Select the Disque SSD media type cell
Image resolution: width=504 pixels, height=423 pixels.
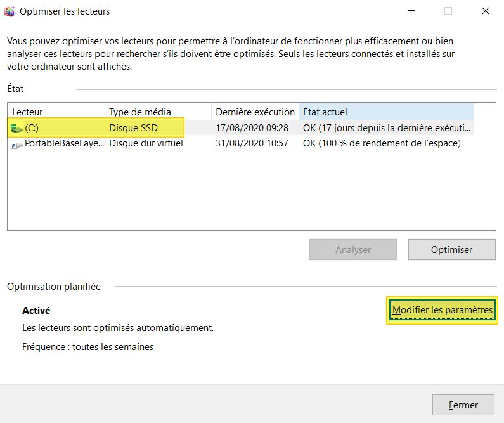tap(133, 128)
